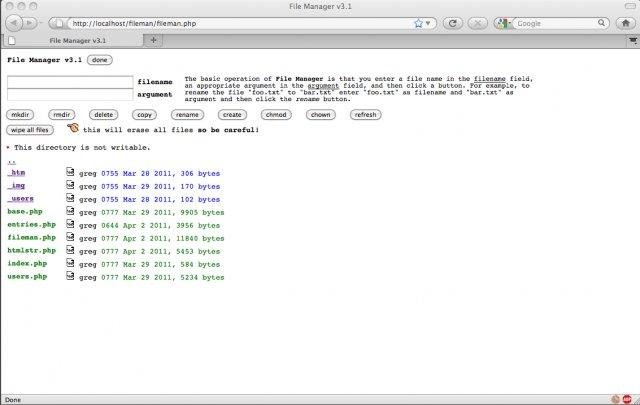Focus the filename input field
The width and height of the screenshot is (640, 405).
pos(70,82)
